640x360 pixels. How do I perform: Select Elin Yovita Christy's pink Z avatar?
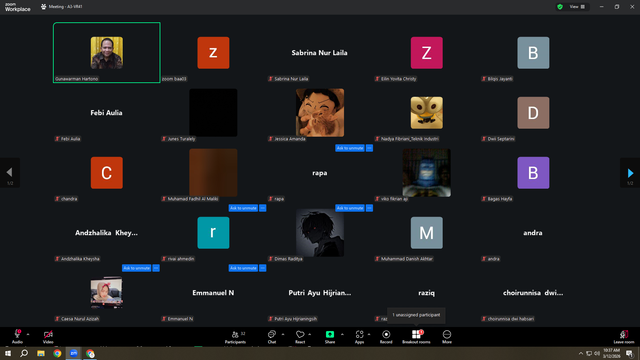click(427, 53)
